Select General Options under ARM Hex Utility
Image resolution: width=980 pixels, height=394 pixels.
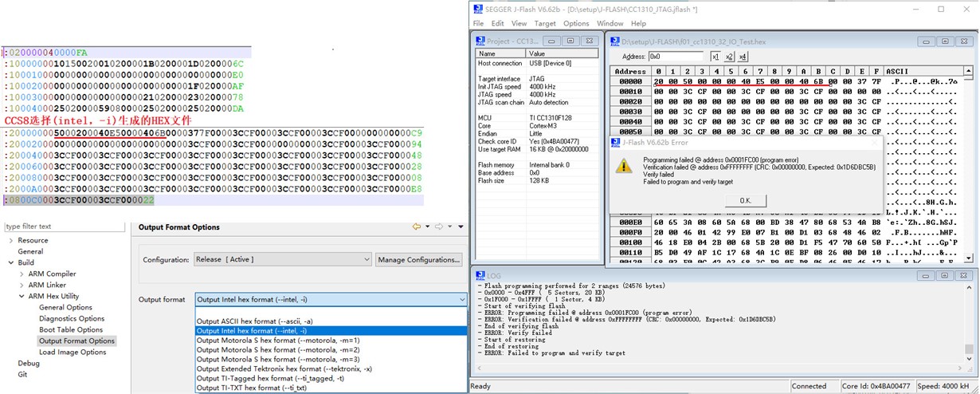65,307
